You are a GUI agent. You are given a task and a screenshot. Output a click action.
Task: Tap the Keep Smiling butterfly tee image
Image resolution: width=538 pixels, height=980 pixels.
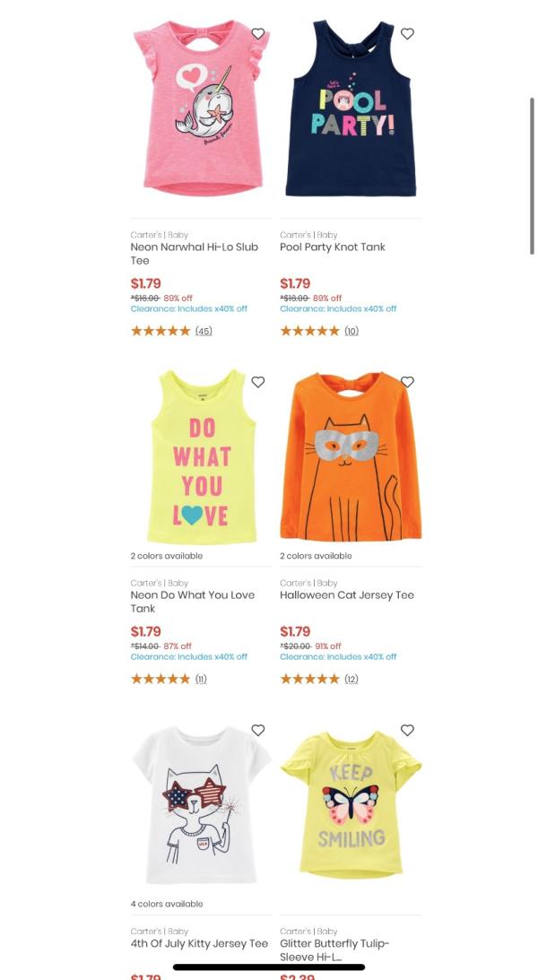(351, 805)
